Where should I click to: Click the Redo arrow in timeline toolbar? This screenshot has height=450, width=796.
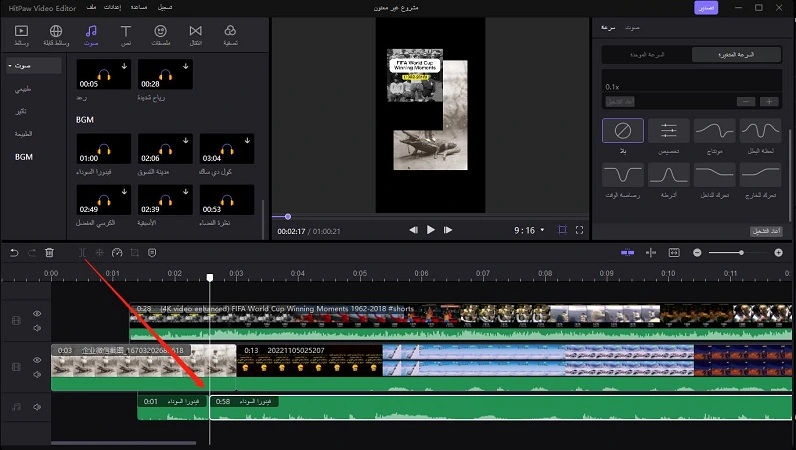coord(31,252)
